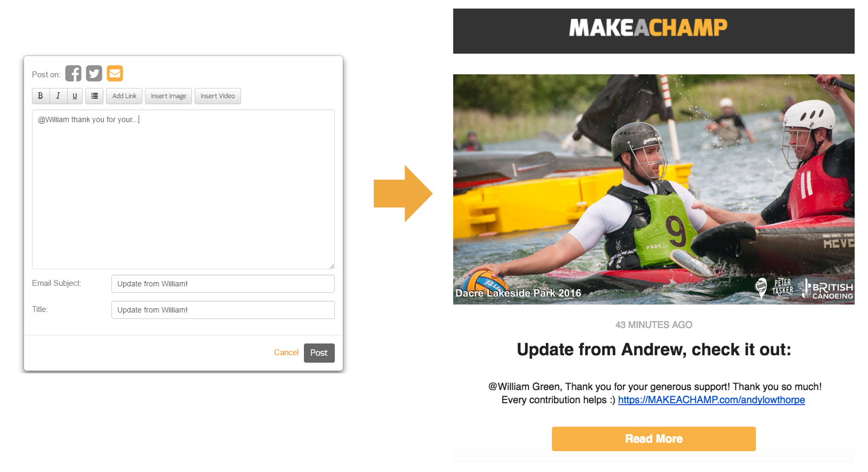Open the kayak polo photo
The width and height of the screenshot is (868, 472).
point(654,189)
